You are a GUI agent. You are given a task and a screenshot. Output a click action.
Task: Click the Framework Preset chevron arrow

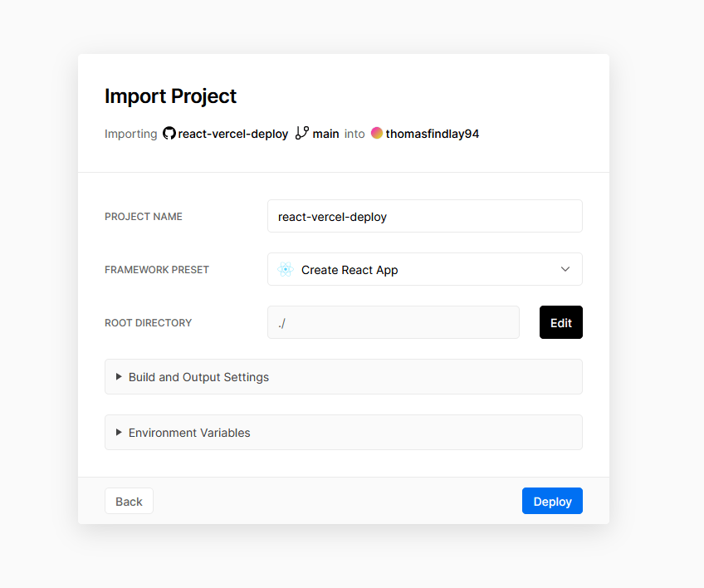pos(565,269)
